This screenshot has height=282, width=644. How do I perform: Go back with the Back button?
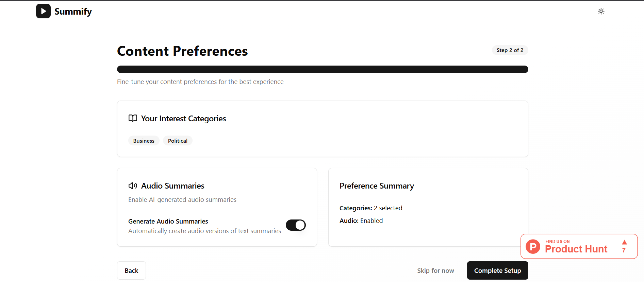(131, 270)
